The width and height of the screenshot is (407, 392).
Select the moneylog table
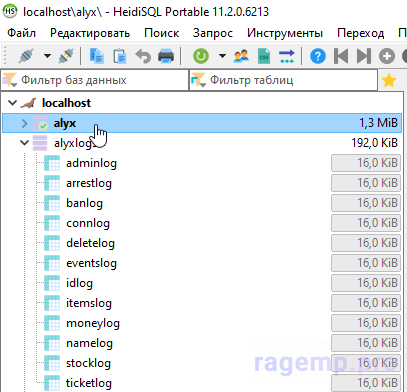[x=93, y=323]
